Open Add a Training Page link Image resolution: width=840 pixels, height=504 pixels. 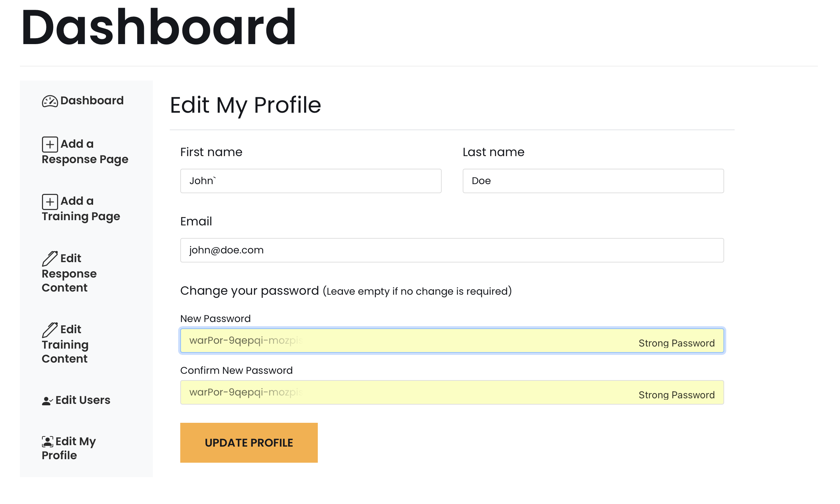(x=81, y=209)
